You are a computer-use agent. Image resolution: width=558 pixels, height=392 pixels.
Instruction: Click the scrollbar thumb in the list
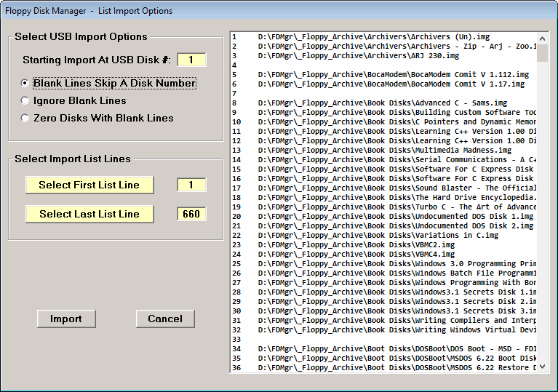coord(542,52)
